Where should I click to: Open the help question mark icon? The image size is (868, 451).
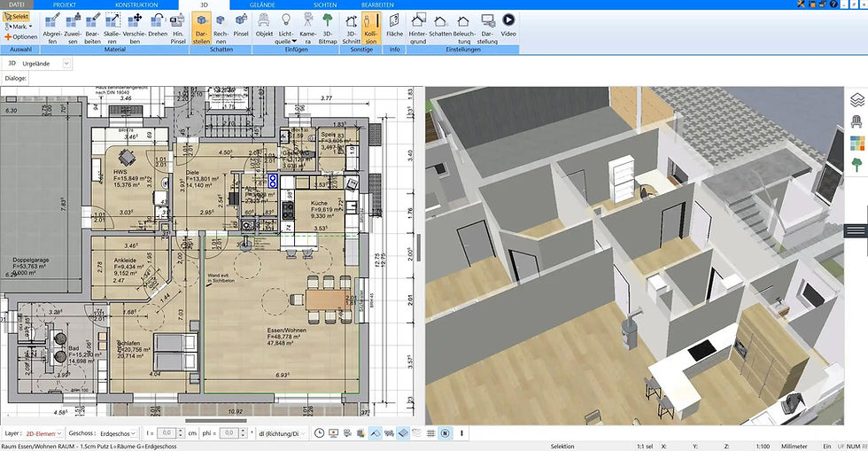(834, 4)
